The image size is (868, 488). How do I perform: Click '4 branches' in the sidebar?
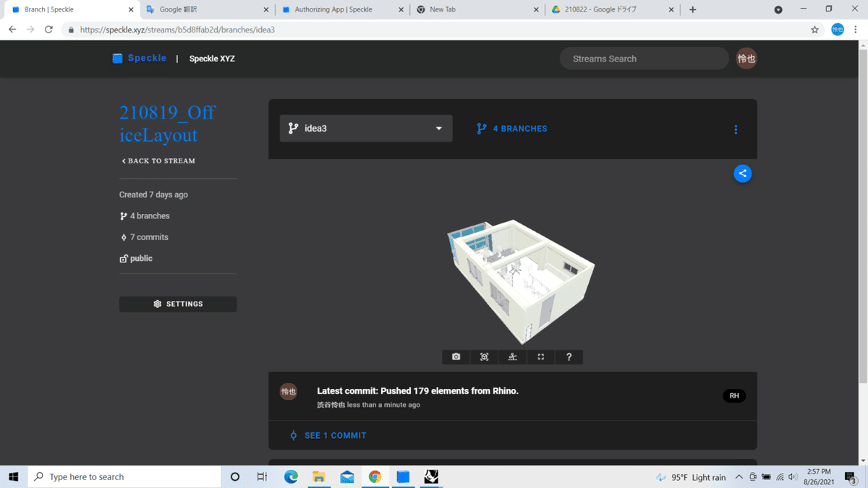click(x=145, y=215)
